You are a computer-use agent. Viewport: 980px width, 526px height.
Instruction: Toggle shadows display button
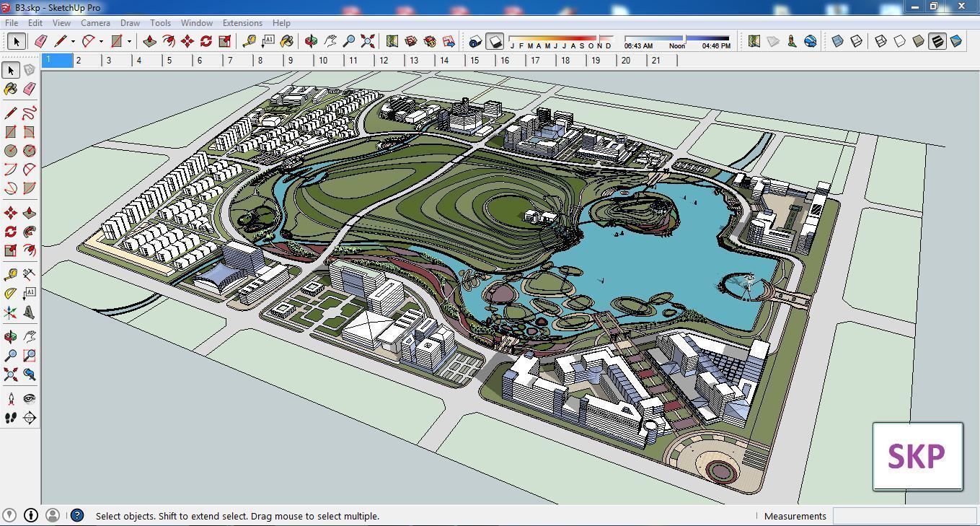(494, 41)
